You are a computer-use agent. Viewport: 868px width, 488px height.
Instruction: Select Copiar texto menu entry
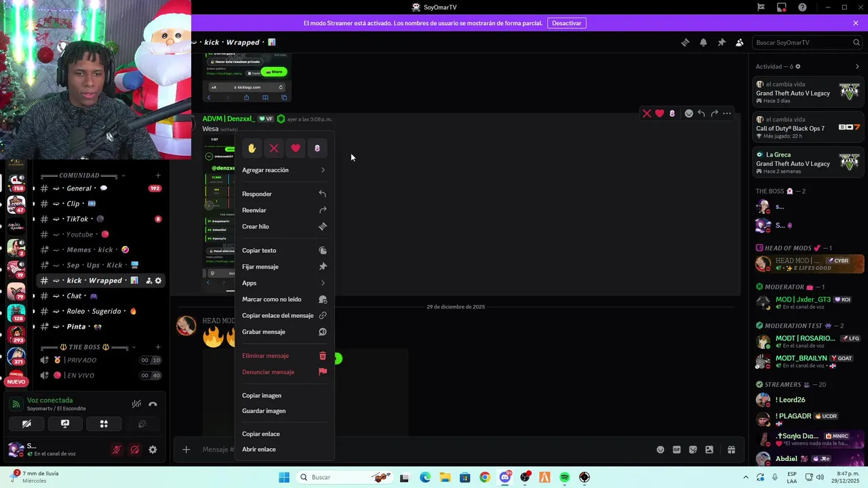285,250
